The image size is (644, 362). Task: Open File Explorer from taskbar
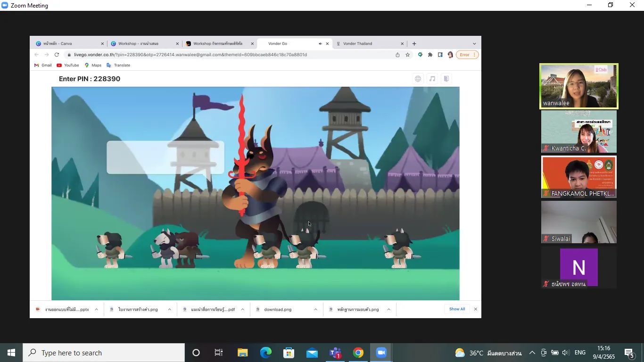click(242, 353)
